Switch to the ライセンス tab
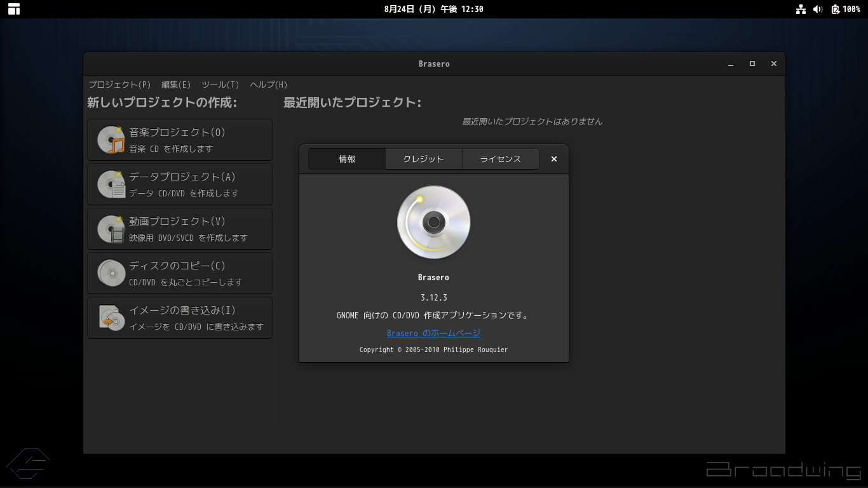Viewport: 868px width, 488px height. pos(500,159)
